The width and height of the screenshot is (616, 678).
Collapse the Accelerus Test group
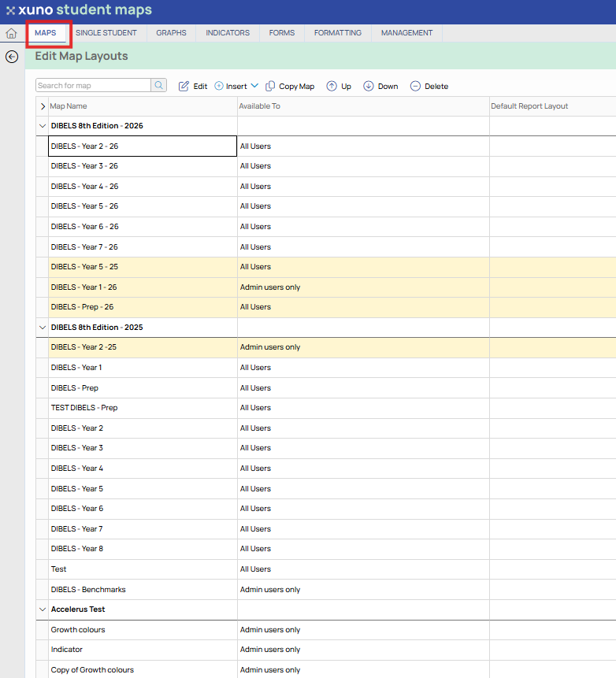coord(43,609)
